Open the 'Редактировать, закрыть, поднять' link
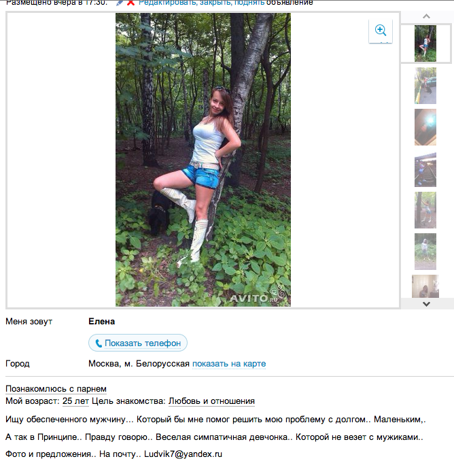 (201, 3)
